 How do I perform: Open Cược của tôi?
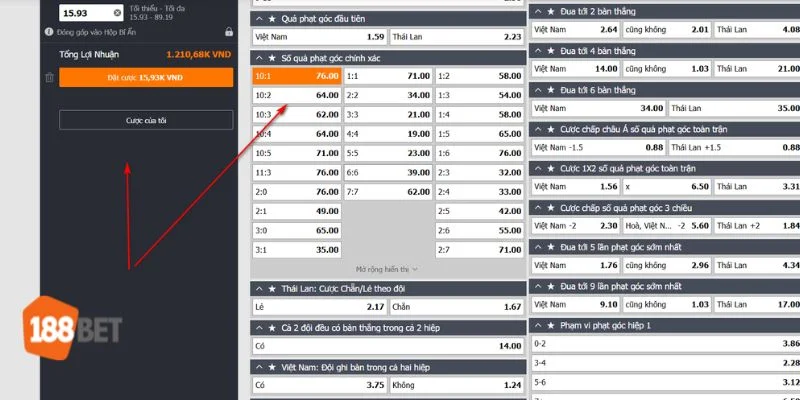point(146,120)
